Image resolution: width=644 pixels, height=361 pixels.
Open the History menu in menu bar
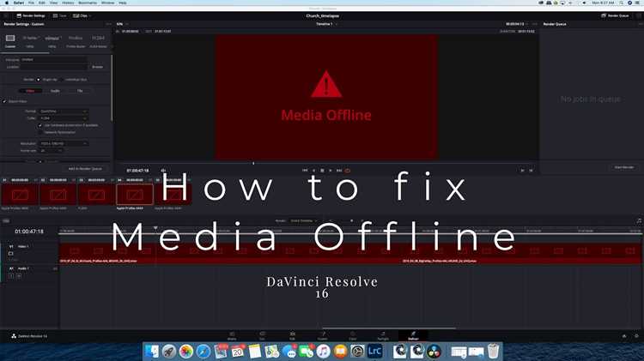coord(68,3)
